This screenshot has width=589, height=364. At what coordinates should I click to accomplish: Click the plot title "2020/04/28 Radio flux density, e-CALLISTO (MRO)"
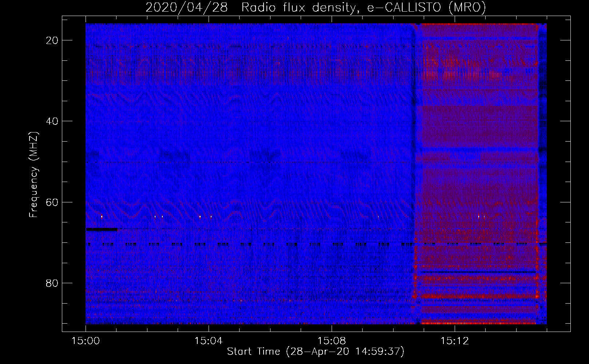coord(316,7)
